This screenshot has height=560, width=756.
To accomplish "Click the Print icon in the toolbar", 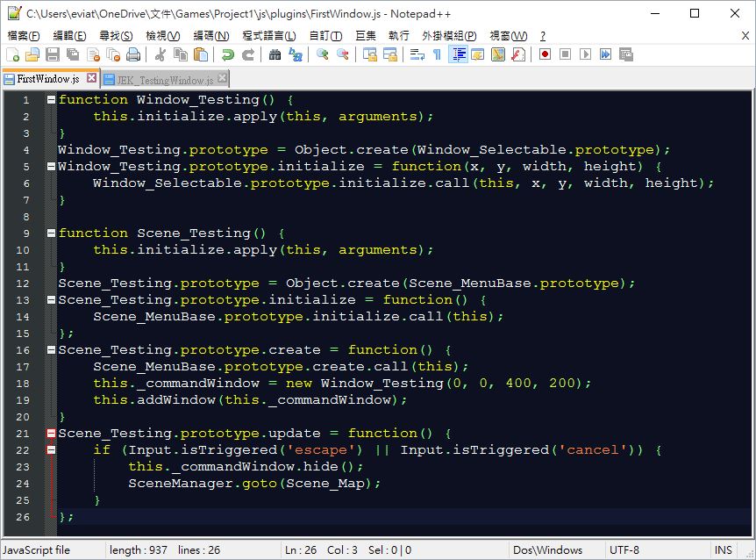I will click(x=133, y=54).
